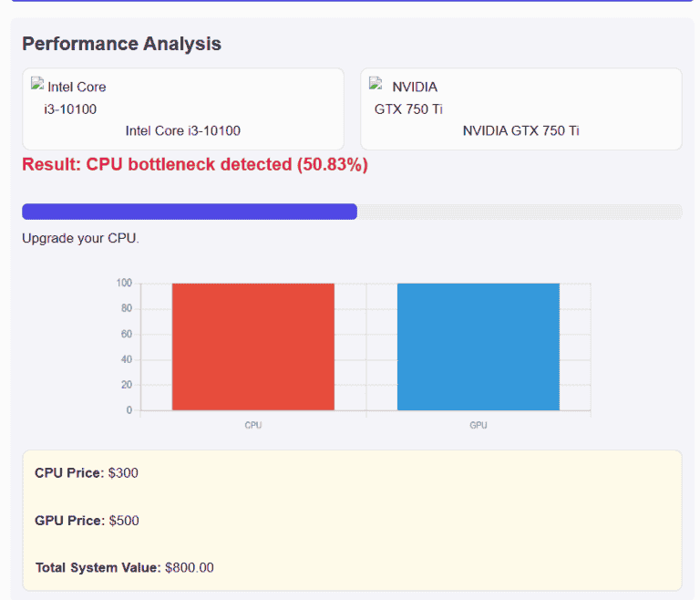Image resolution: width=700 pixels, height=600 pixels.
Task: Select the NVIDIA GTX 750 Ti card caption
Action: point(520,130)
